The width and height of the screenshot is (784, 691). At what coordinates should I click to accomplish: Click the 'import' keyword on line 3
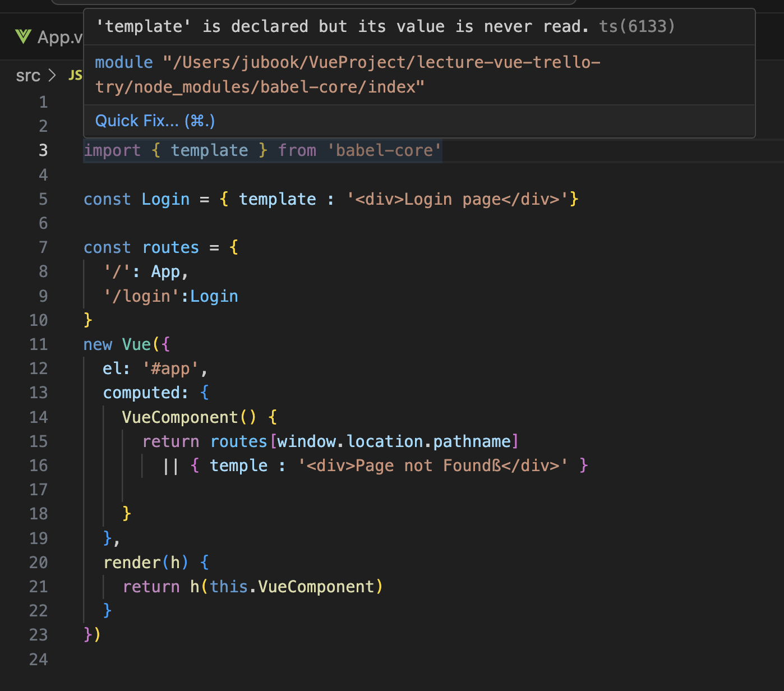[112, 150]
